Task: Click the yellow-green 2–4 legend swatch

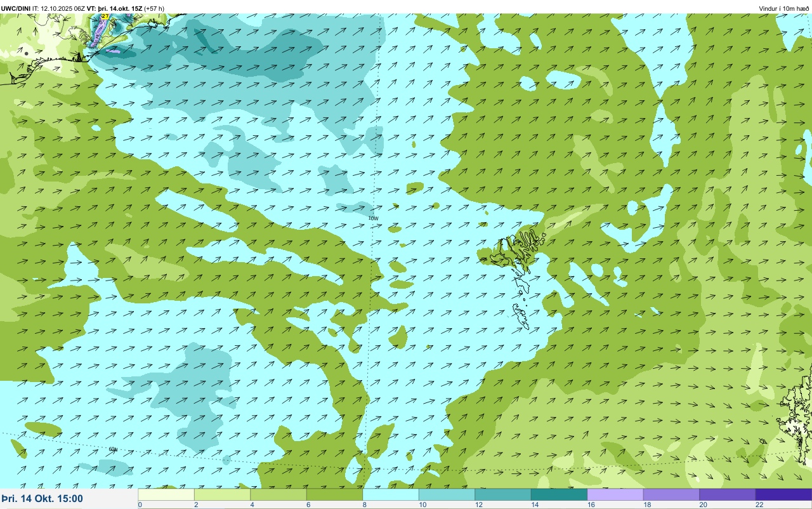Action: click(x=222, y=494)
